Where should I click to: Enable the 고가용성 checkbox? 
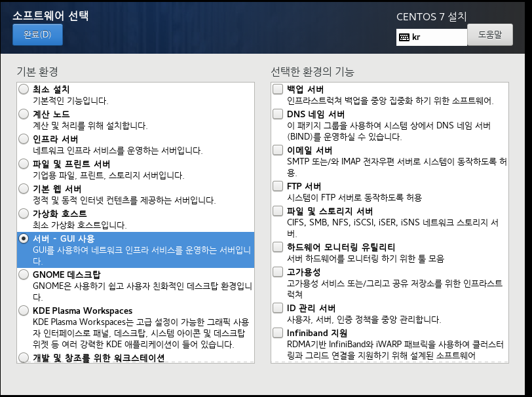tap(278, 272)
